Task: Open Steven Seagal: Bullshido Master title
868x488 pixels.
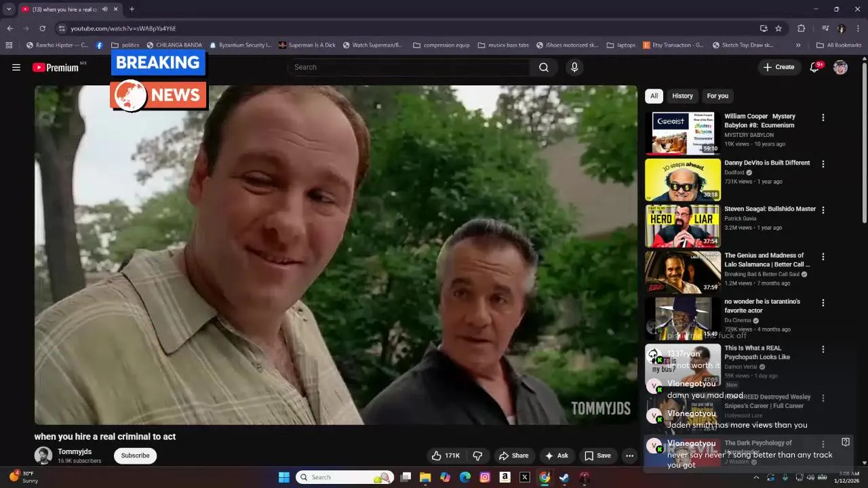Action: 770,209
